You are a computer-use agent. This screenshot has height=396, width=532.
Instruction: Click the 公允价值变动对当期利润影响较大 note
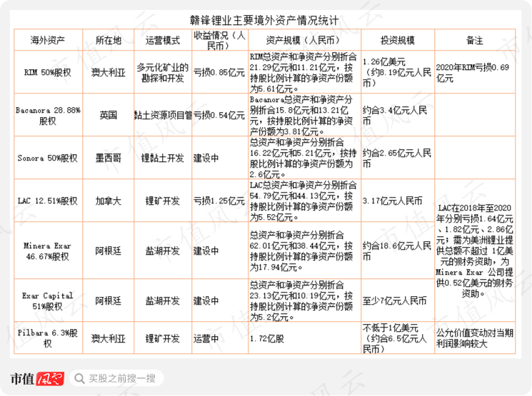coord(475,338)
